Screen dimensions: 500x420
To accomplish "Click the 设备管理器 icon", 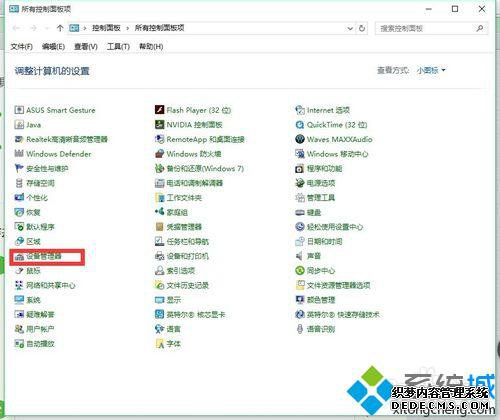I will point(19,256).
